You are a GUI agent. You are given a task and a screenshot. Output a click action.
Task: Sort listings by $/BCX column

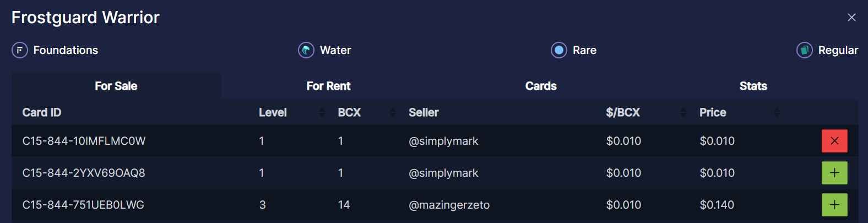[683, 112]
